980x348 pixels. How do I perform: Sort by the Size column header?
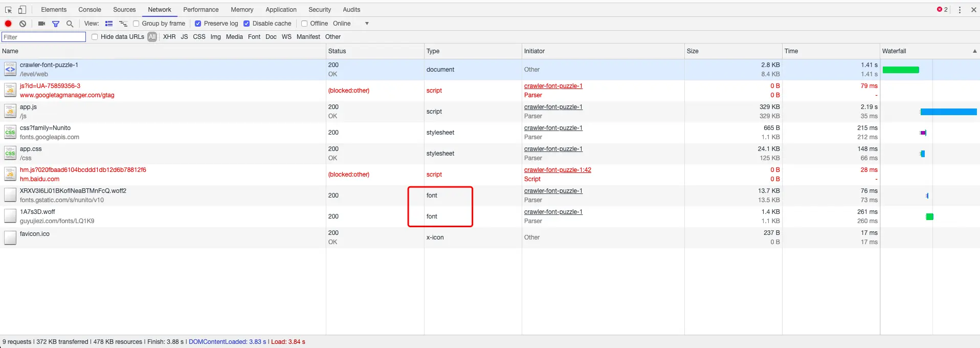(x=733, y=51)
